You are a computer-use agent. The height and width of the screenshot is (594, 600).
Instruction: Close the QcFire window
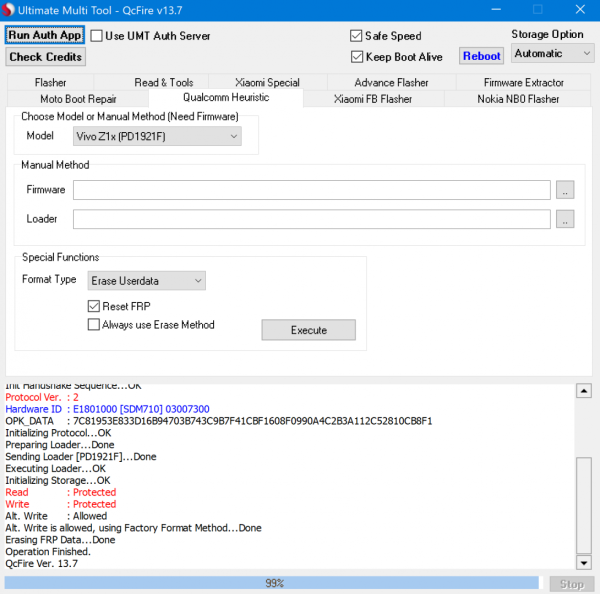(x=580, y=10)
